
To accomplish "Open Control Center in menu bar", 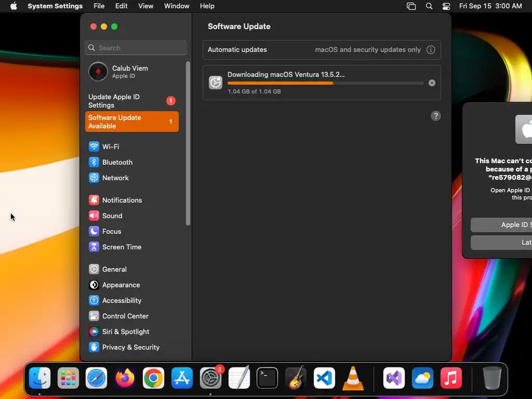I will tap(446, 6).
